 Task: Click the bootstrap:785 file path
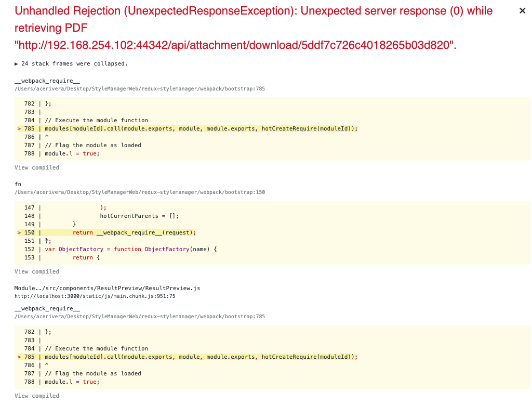point(139,88)
